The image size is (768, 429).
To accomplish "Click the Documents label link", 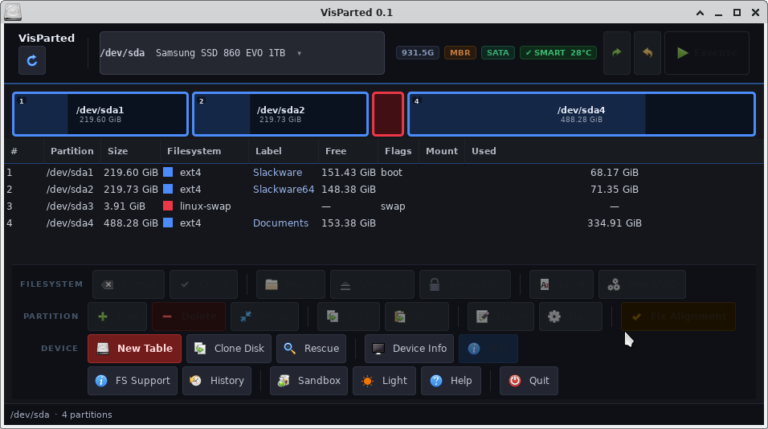I will click(x=281, y=223).
